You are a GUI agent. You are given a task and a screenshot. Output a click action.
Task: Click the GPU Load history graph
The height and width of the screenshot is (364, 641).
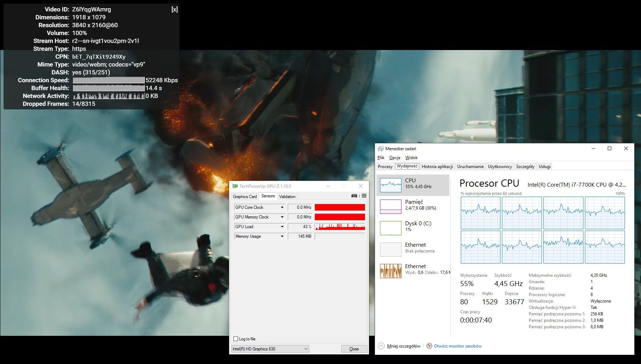[x=340, y=227]
